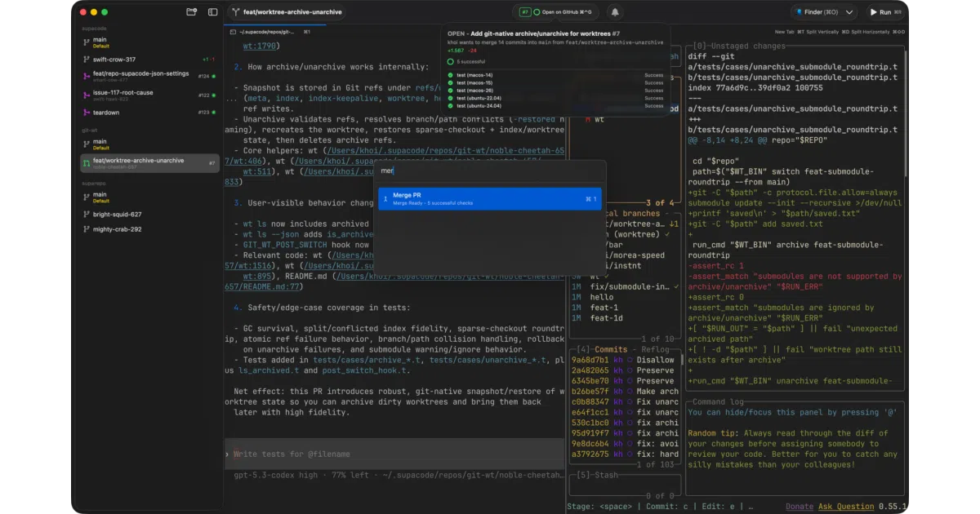Click the add repository folder icon

[192, 12]
